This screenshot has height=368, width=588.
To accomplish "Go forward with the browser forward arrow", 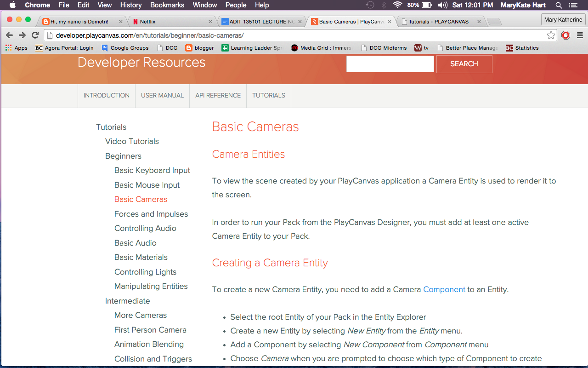I will tap(22, 35).
